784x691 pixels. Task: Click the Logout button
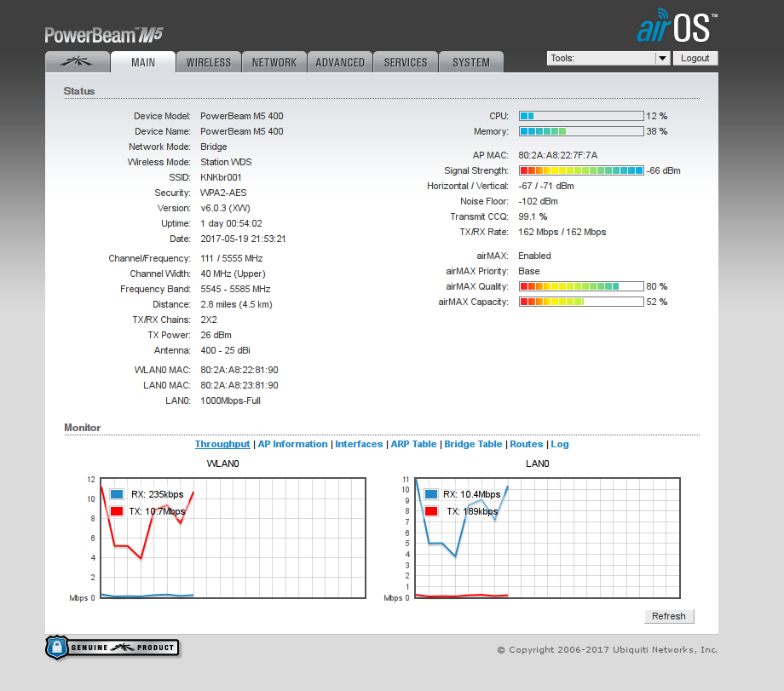[695, 58]
